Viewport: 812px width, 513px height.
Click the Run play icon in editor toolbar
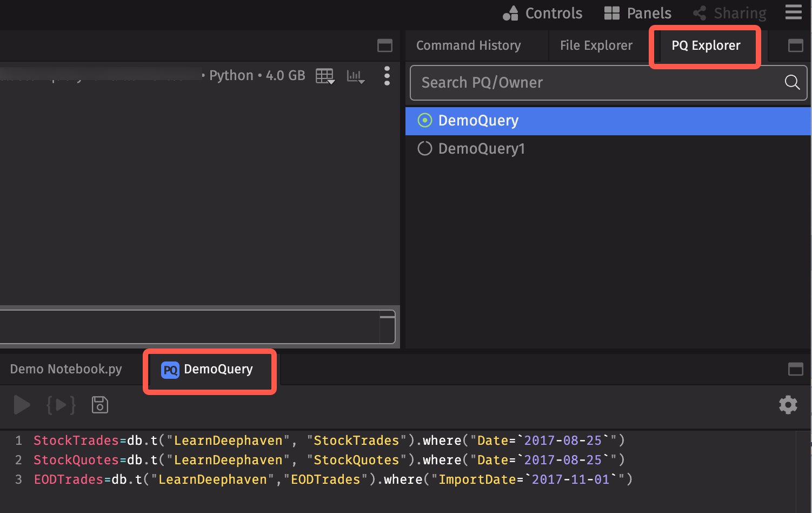click(22, 405)
